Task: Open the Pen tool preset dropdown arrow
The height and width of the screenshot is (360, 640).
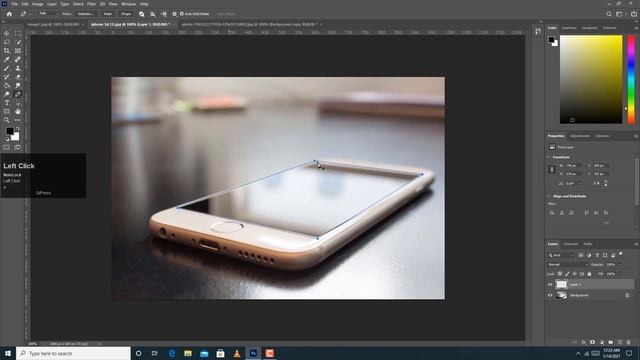Action: (x=30, y=14)
